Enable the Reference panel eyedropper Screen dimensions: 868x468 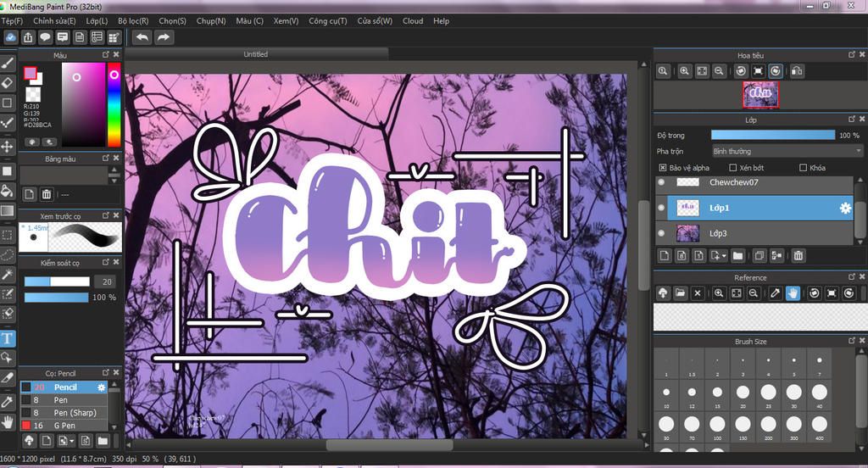pyautogui.click(x=776, y=293)
